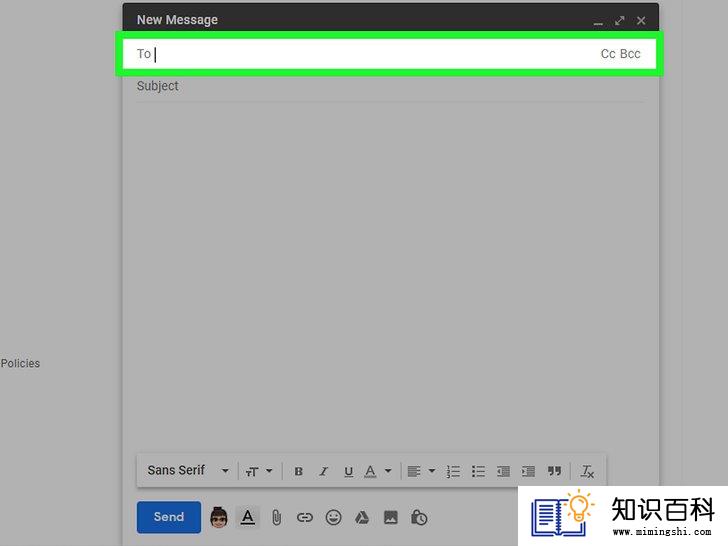Toggle formatting options A icon
728x546 pixels.
point(248,517)
